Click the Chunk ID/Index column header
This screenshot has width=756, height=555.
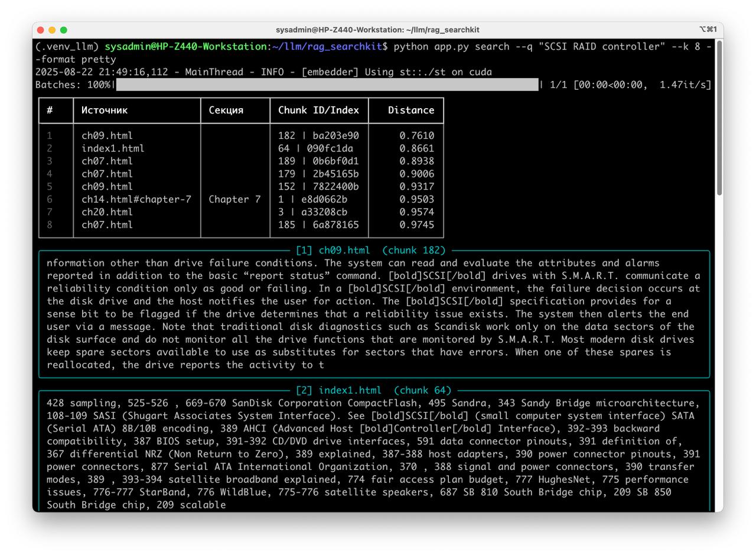[318, 110]
